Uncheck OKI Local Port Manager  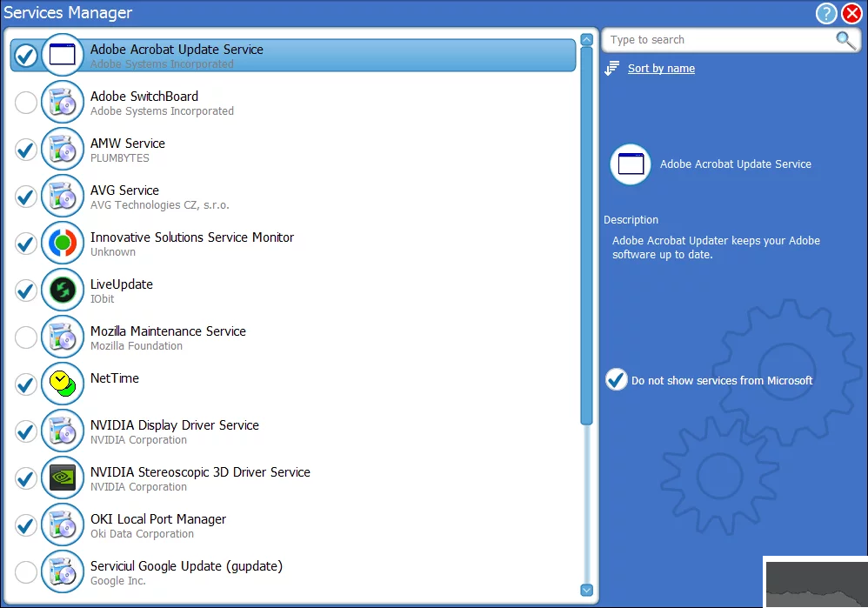pos(25,525)
